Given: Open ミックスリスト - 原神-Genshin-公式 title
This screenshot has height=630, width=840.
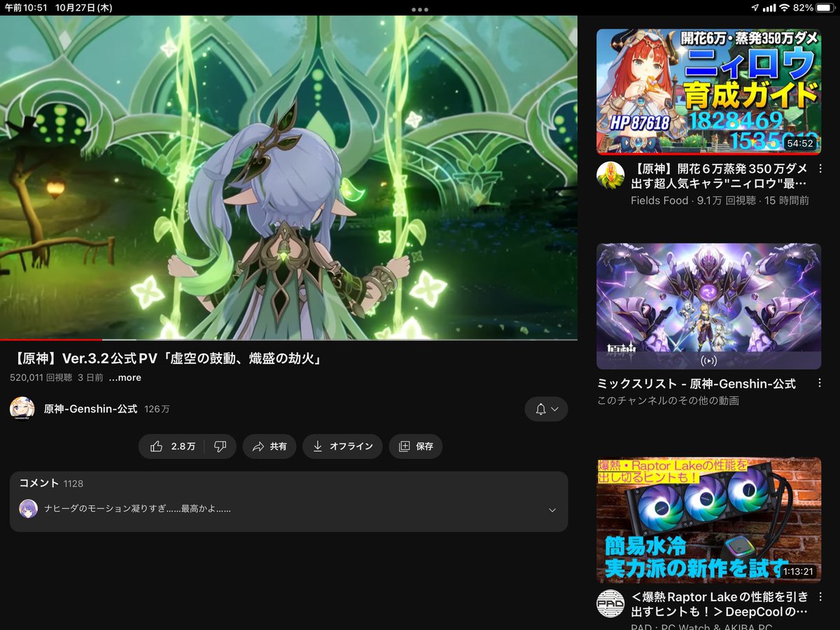Looking at the screenshot, I should [x=696, y=384].
